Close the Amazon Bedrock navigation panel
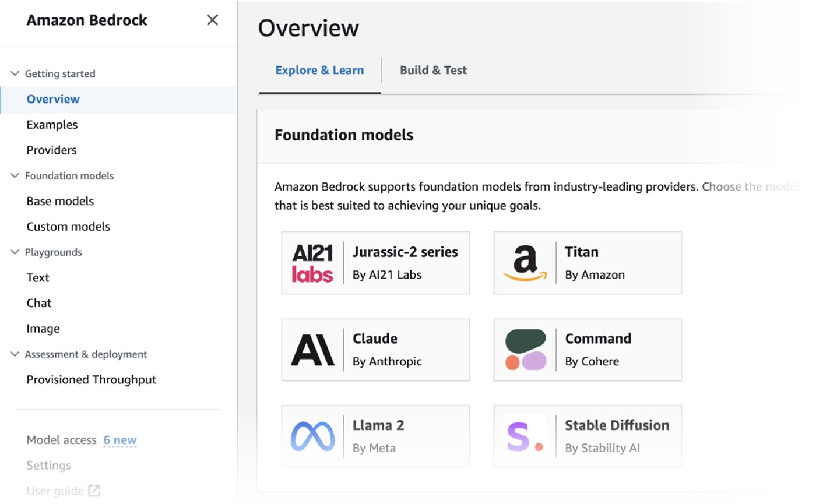The image size is (837, 504). pyautogui.click(x=212, y=20)
